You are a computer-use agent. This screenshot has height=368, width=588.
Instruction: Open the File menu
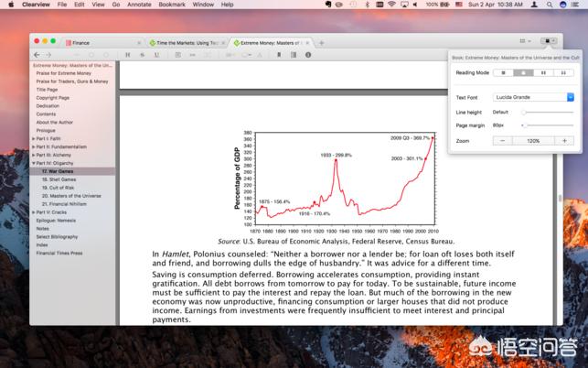[x=62, y=5]
